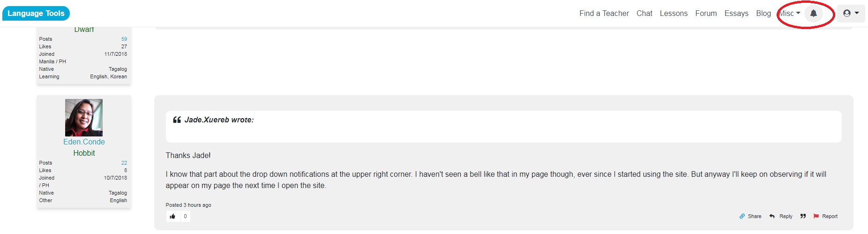Click Eden.Conde's profile photo
Image resolution: width=868 pixels, height=234 pixels.
coord(84,118)
